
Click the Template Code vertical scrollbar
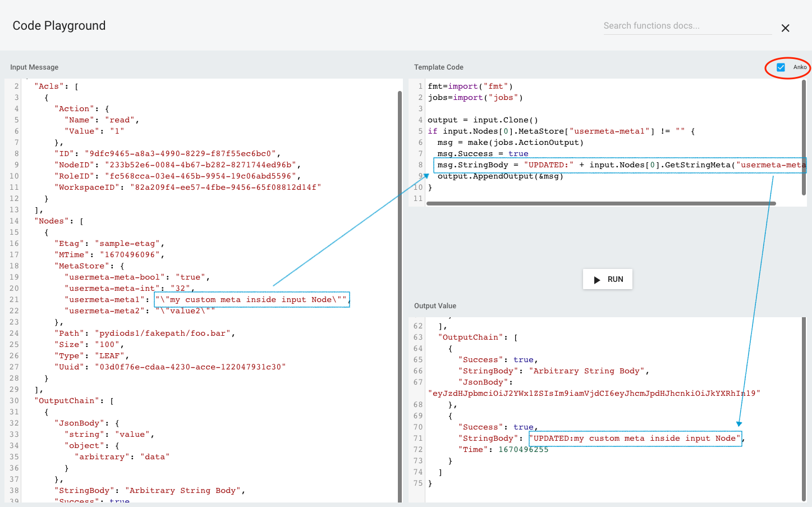tap(804, 138)
